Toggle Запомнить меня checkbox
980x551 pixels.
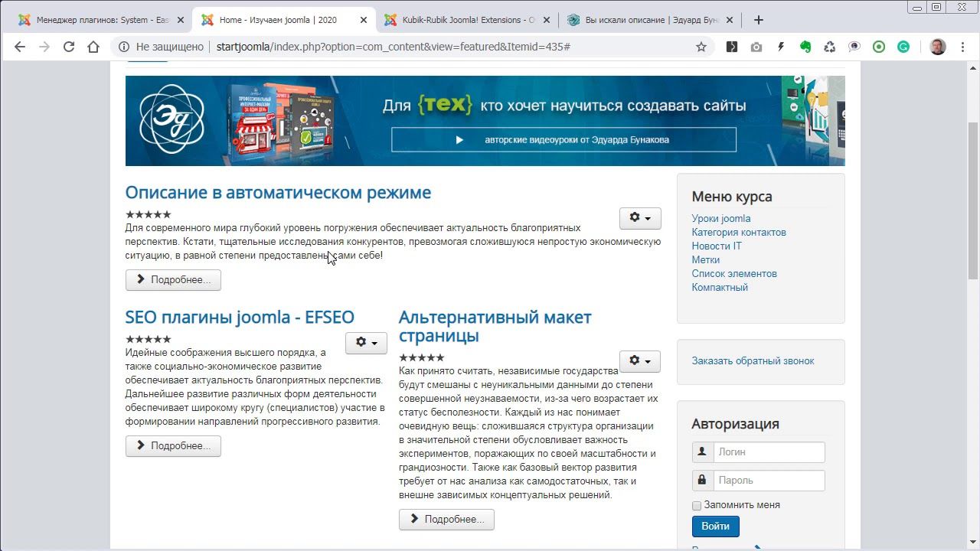coord(697,506)
